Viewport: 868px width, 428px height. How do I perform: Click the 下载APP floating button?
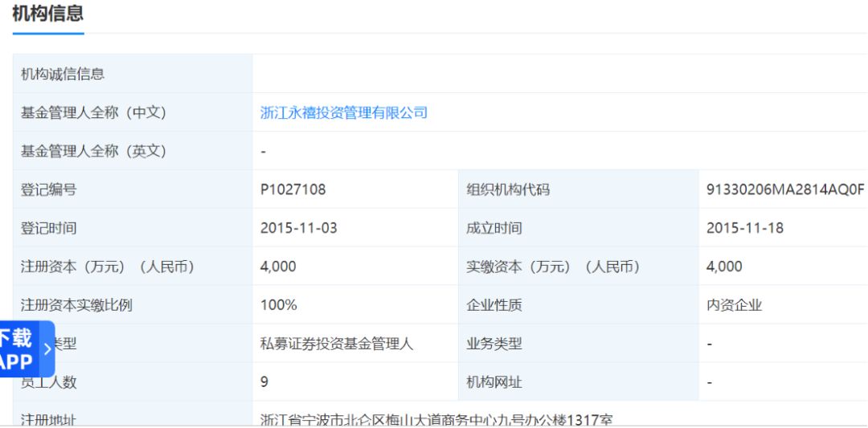(x=18, y=349)
